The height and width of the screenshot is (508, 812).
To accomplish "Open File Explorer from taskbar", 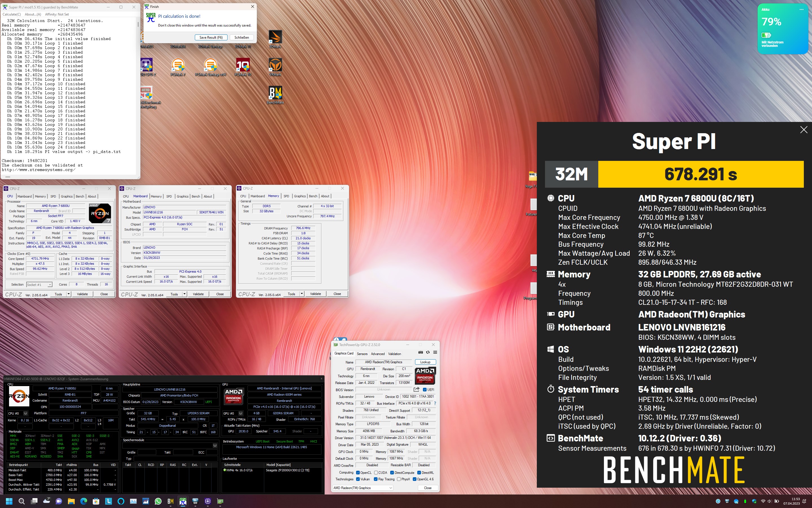I will pyautogui.click(x=71, y=501).
